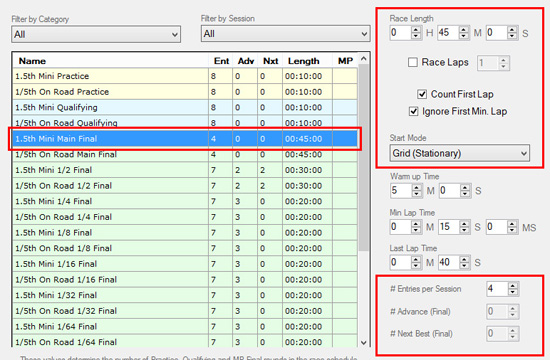This screenshot has height=360, width=550.
Task: Open the Filter by Session dropdown
Action: (285, 34)
